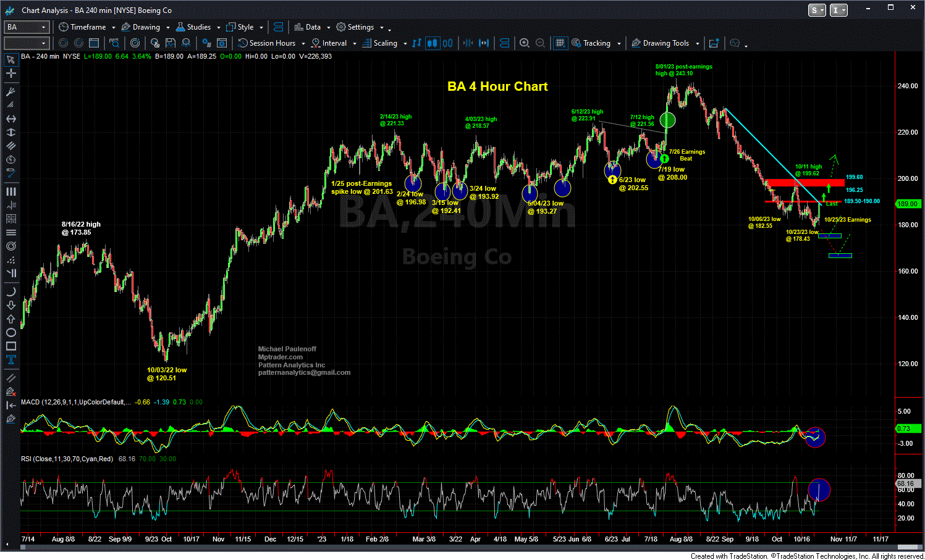Screen dimensions: 925x560
Task: Toggle expand bar spacing button
Action: point(484,43)
